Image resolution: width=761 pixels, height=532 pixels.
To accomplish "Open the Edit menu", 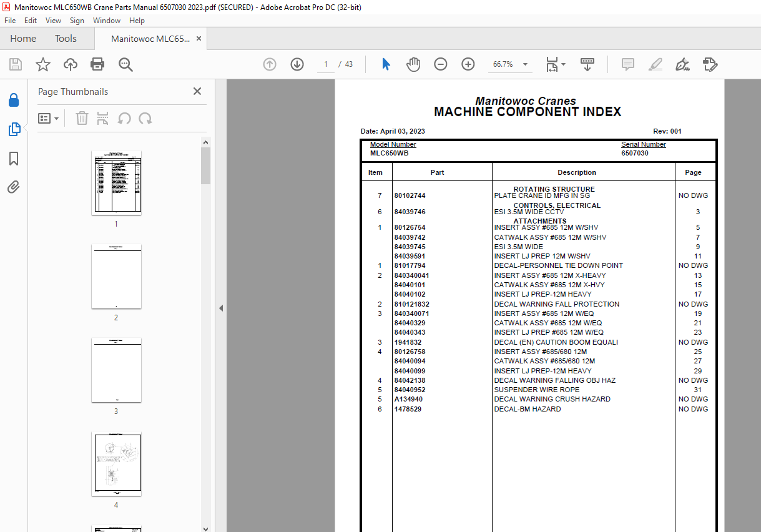I will click(x=31, y=21).
